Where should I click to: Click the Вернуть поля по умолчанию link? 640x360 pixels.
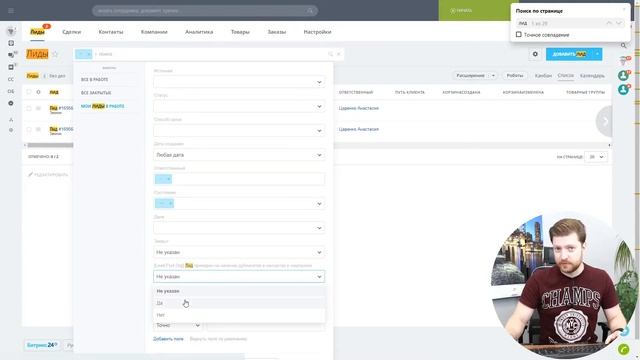click(x=218, y=339)
